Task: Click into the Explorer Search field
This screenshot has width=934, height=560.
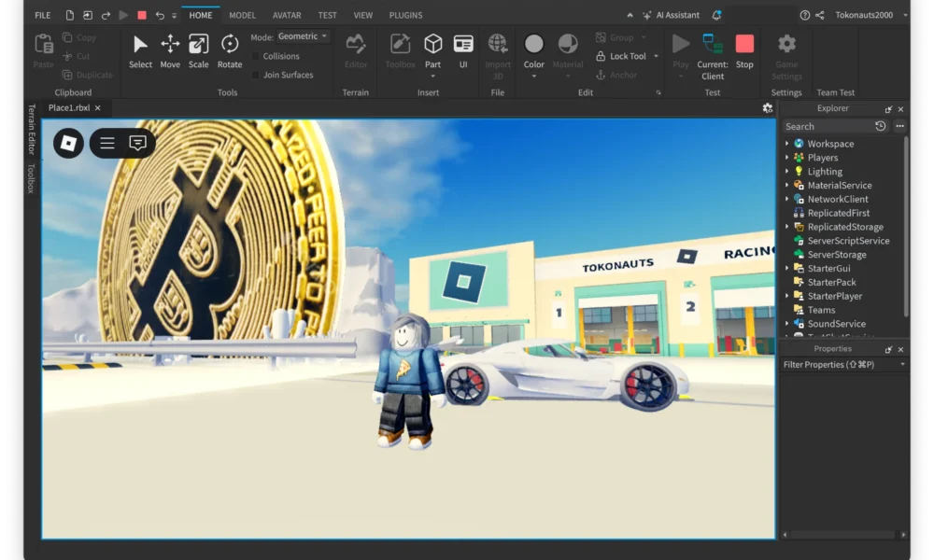Action: 827,126
